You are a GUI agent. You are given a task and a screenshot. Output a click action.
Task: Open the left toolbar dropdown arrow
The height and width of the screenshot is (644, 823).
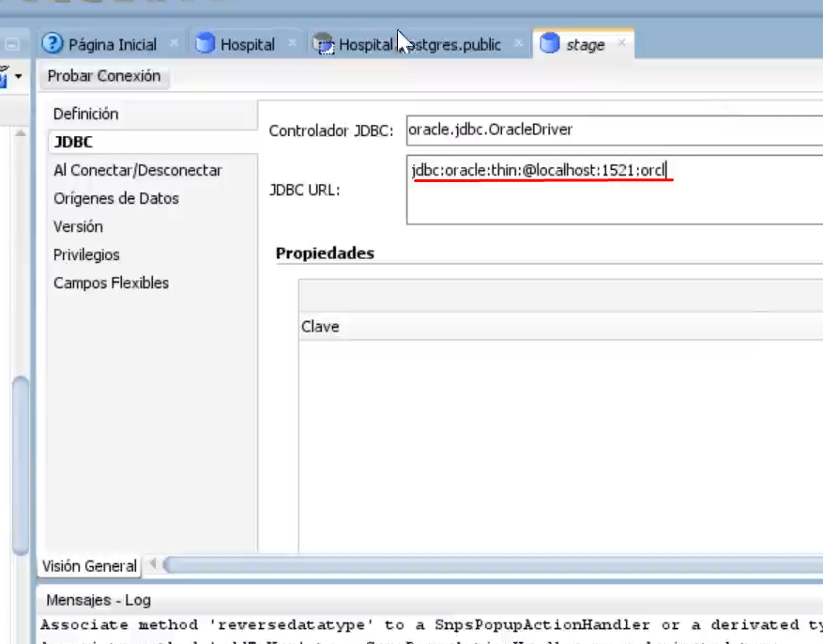(x=19, y=77)
